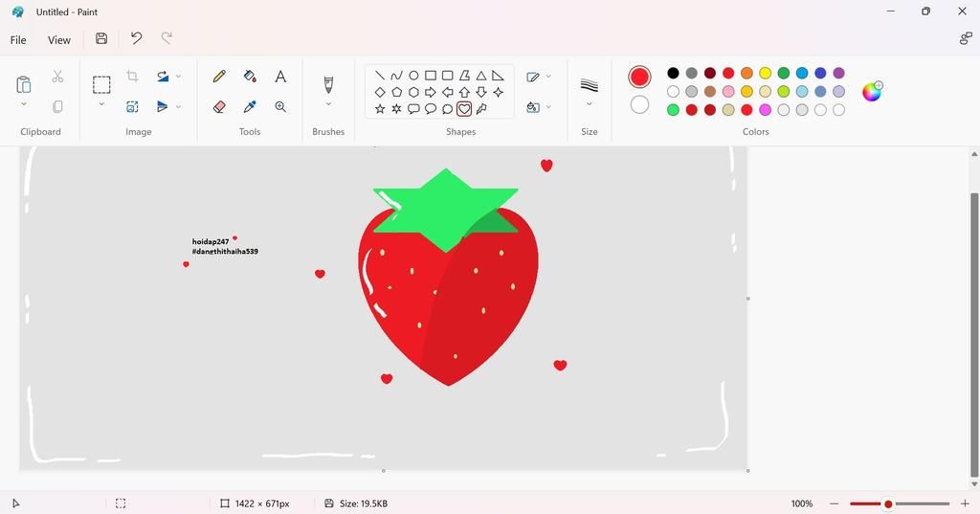Click the zoom slider handle
Image resolution: width=980 pixels, height=514 pixels.
(x=887, y=504)
